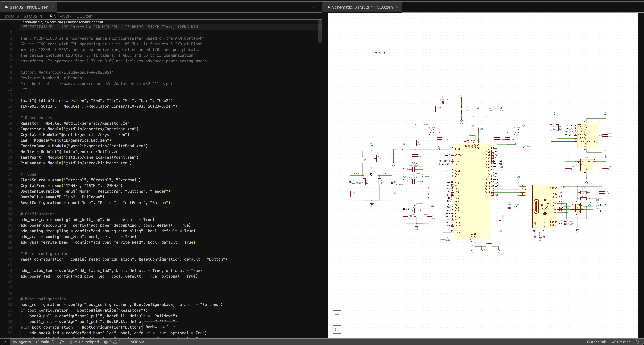
Task: Open the notifications bell
Action: point(637,342)
